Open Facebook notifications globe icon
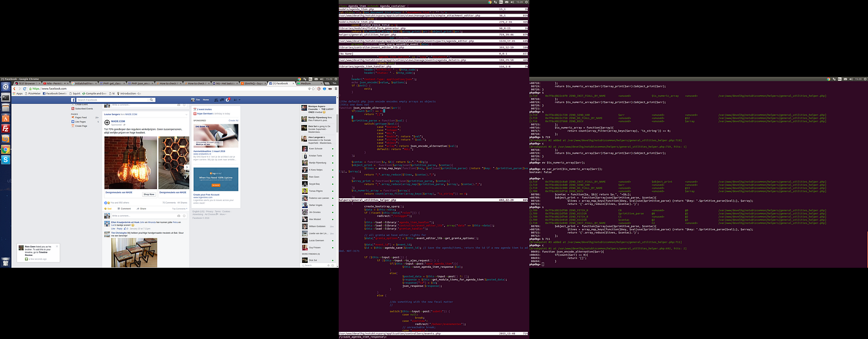868x339 pixels. pos(228,100)
